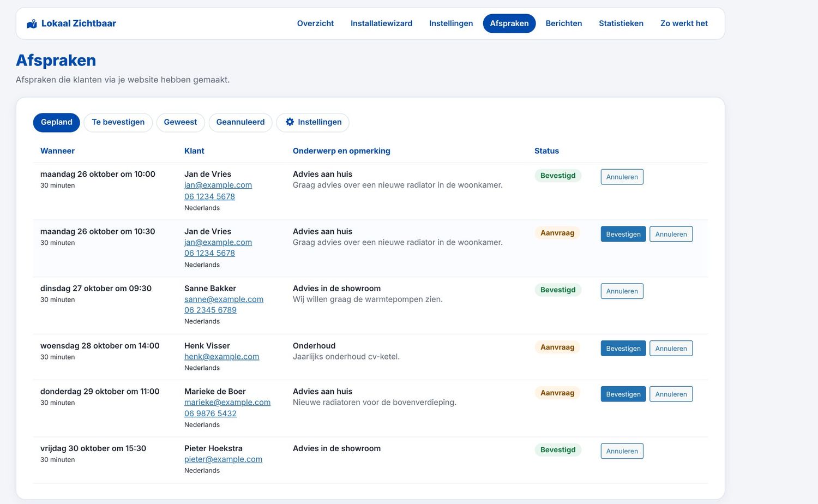Switch to the Te bevestigen tab

(x=118, y=122)
